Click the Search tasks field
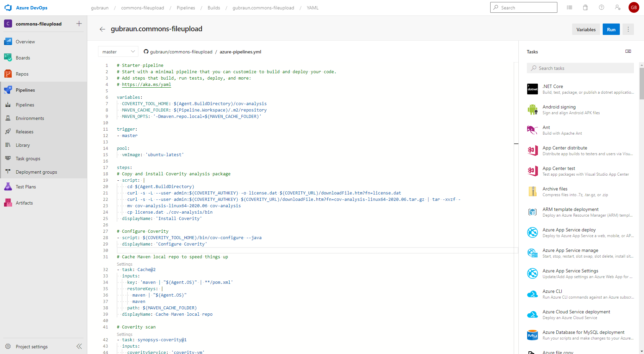644x354 pixels. coord(580,68)
